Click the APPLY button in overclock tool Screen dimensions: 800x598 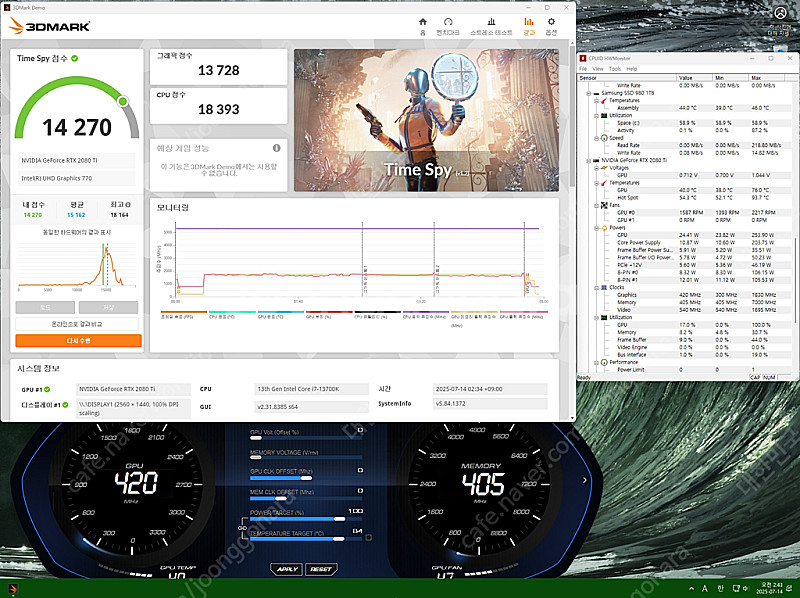[287, 569]
